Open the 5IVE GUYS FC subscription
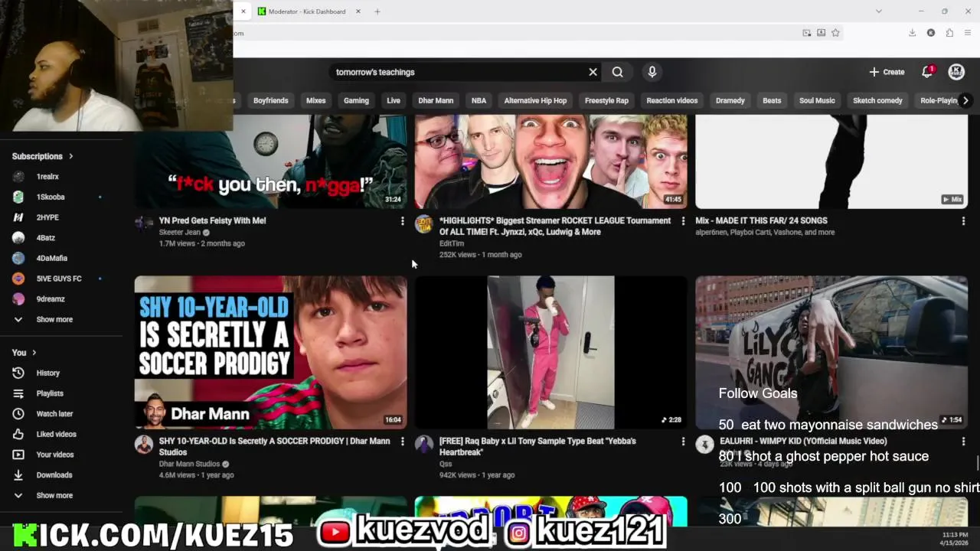This screenshot has height=551, width=980. click(x=61, y=279)
